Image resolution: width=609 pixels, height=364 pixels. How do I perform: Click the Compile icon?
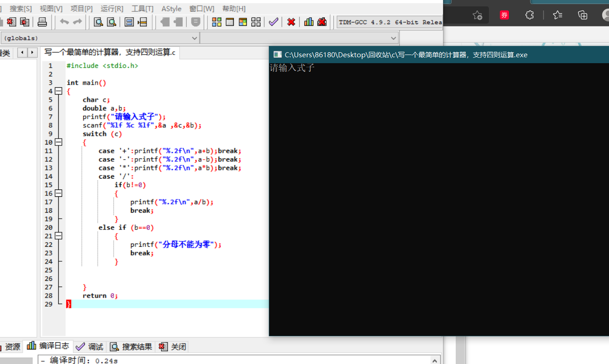[217, 22]
